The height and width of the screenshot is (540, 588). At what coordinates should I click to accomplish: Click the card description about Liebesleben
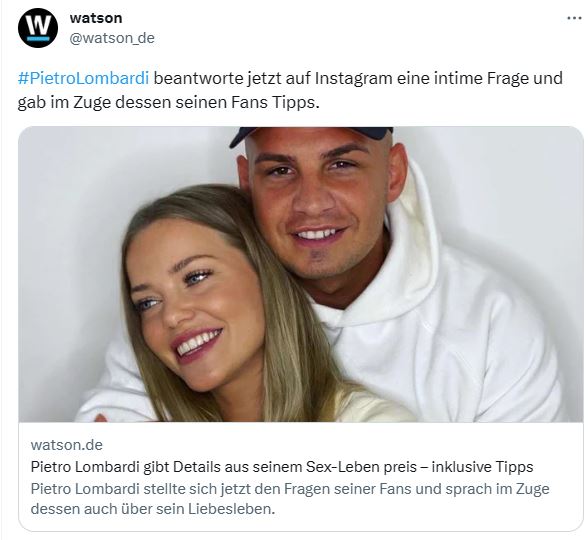[290, 499]
